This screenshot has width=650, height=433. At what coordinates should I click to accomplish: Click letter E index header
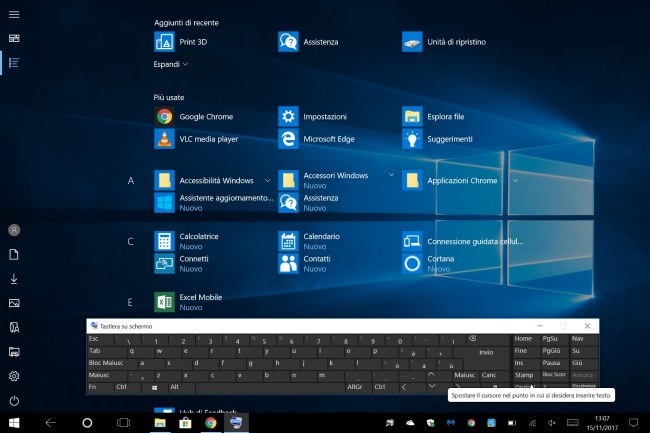pyautogui.click(x=130, y=302)
